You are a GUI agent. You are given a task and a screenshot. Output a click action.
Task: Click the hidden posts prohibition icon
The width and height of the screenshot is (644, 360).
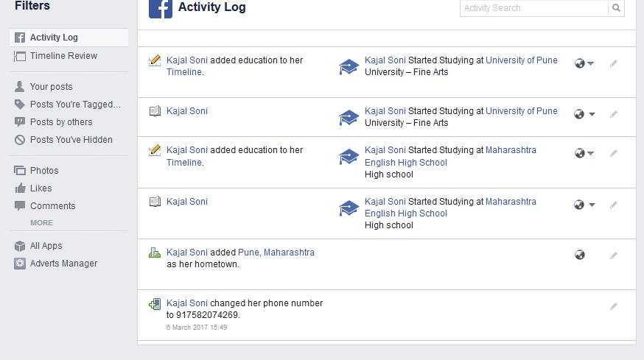(x=20, y=140)
